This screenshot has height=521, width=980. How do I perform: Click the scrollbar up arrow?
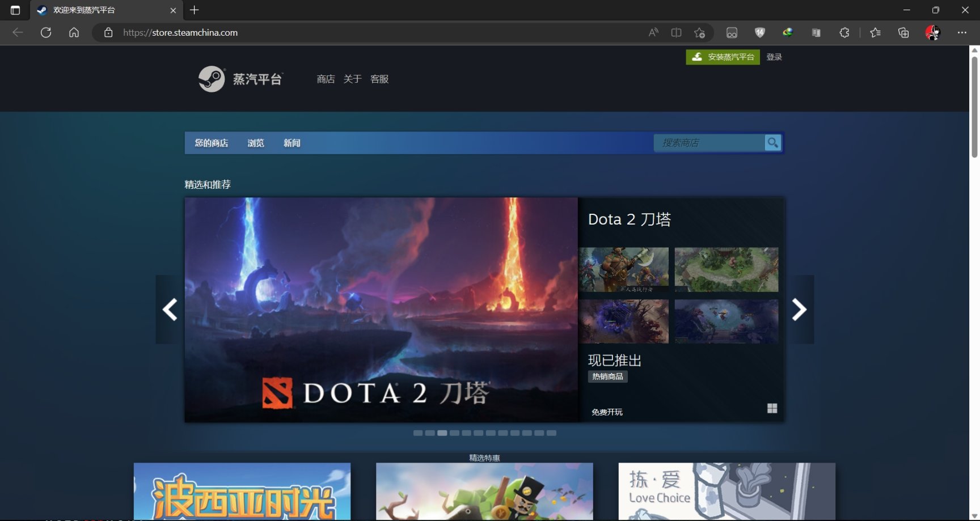click(974, 50)
